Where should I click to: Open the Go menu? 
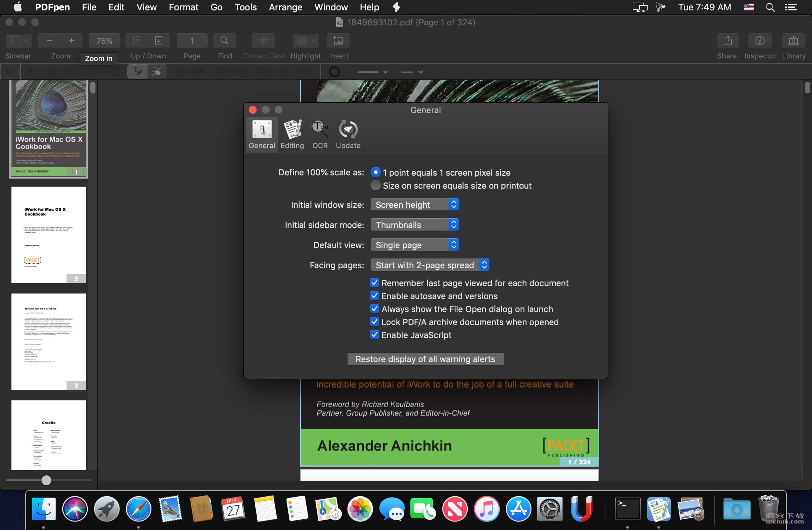[x=216, y=7]
